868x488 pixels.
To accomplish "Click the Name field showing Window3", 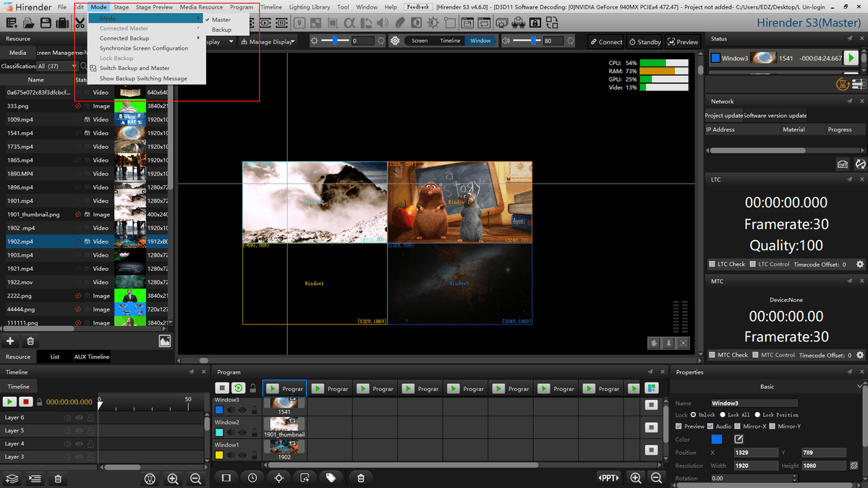I will [x=754, y=403].
